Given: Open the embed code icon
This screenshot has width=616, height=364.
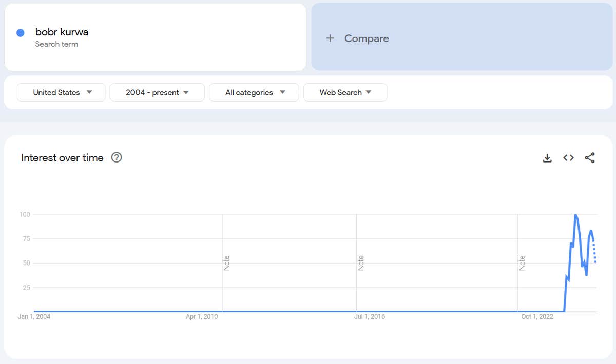Looking at the screenshot, I should click(568, 158).
